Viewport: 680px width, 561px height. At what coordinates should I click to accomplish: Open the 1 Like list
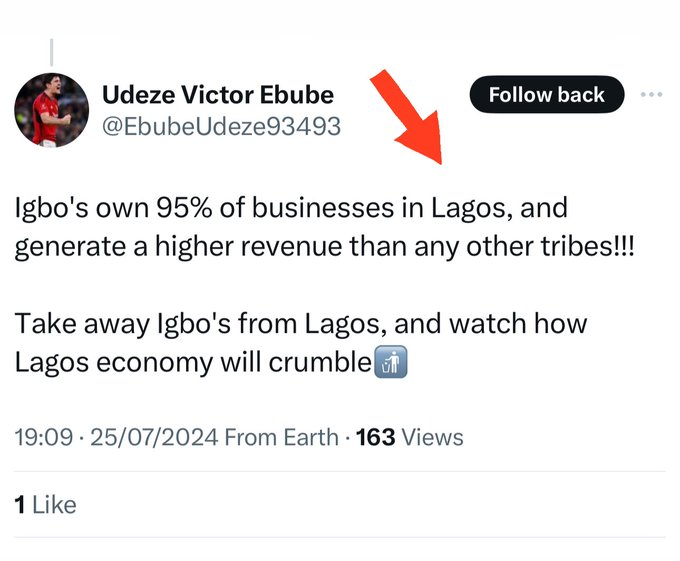tap(45, 505)
